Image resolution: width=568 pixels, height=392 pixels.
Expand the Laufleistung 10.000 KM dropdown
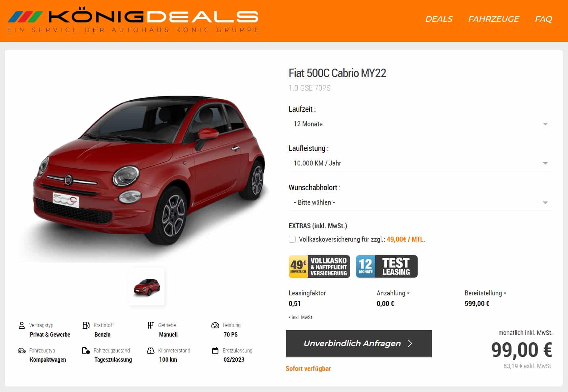(420, 163)
